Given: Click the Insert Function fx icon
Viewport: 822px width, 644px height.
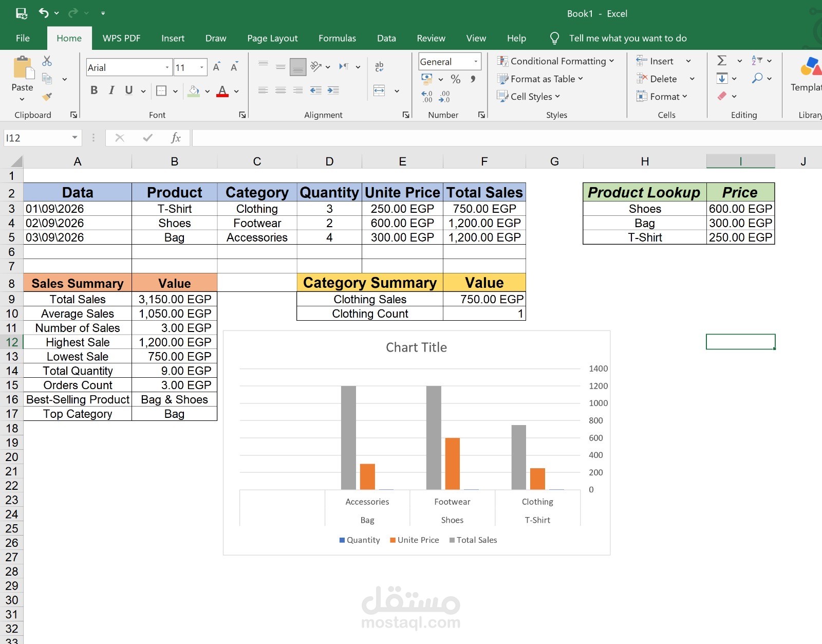Looking at the screenshot, I should coord(176,138).
